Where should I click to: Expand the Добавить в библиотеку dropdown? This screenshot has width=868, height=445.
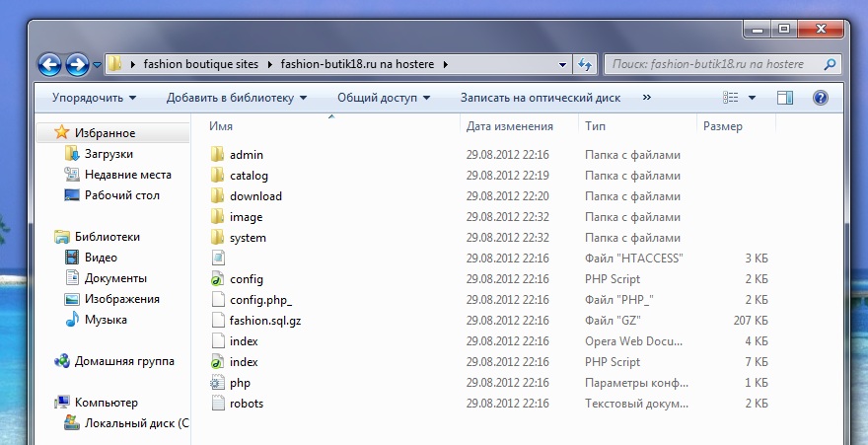[x=237, y=98]
